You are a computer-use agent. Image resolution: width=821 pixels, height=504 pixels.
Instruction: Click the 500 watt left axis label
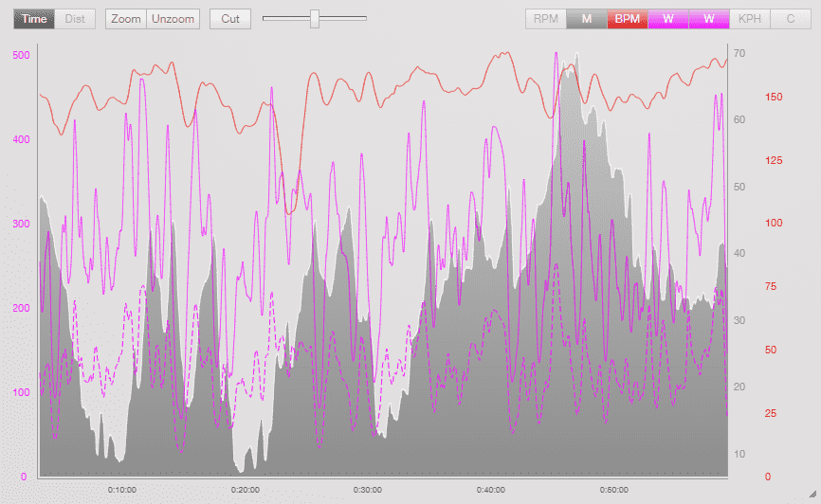click(19, 55)
